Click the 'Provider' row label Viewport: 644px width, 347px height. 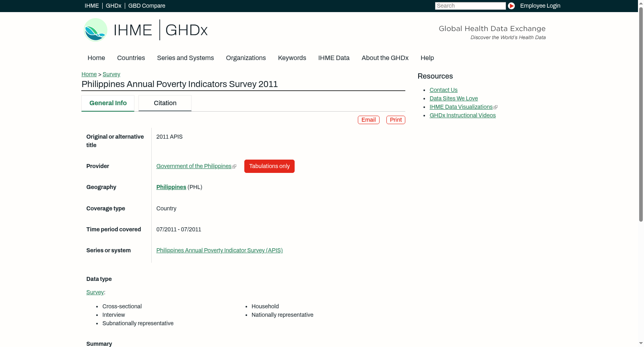click(x=97, y=166)
